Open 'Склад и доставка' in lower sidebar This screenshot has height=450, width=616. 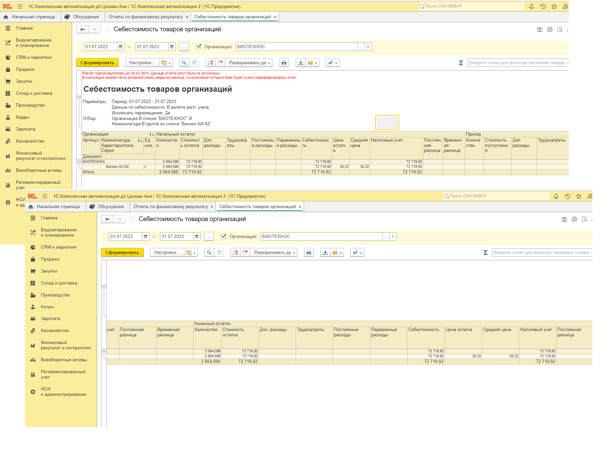[59, 283]
